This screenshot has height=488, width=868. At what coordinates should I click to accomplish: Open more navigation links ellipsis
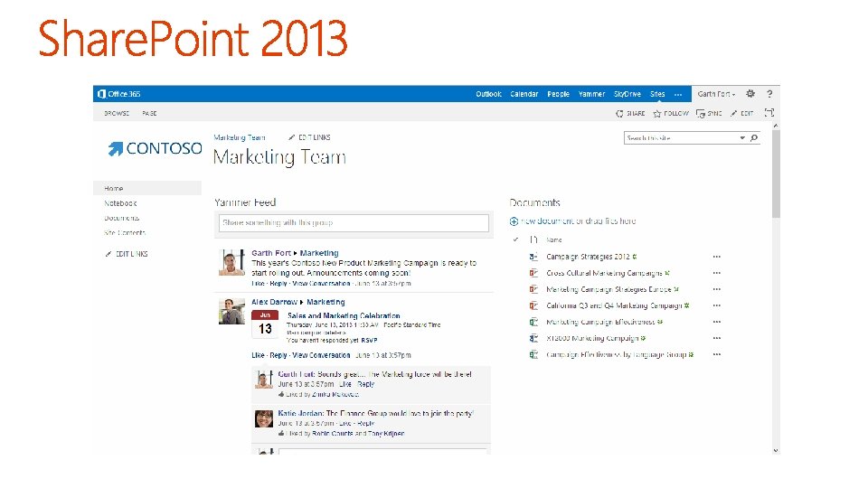tap(678, 95)
